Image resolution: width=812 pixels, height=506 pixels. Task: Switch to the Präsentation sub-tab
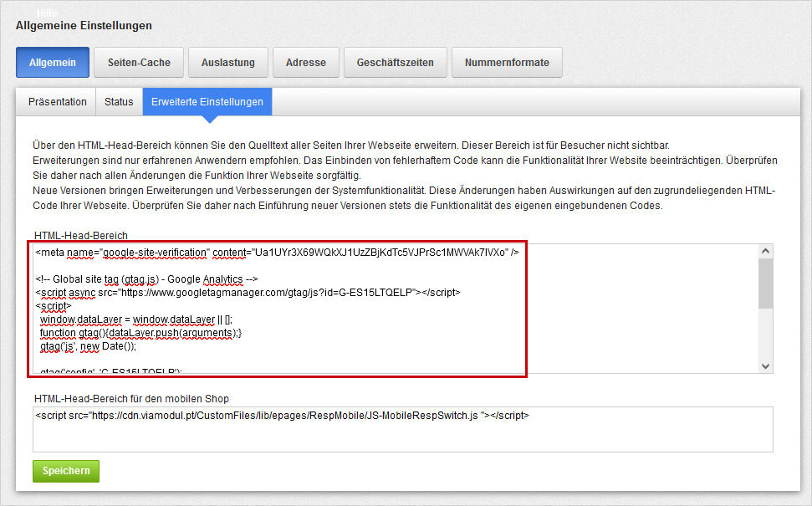coord(57,102)
